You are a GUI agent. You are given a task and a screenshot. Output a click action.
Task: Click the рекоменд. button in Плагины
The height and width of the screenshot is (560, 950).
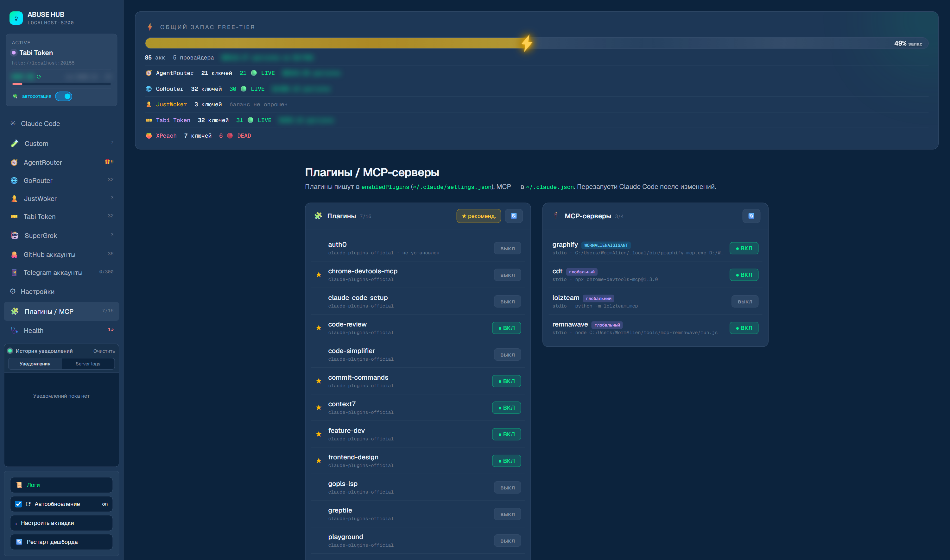[x=479, y=216]
